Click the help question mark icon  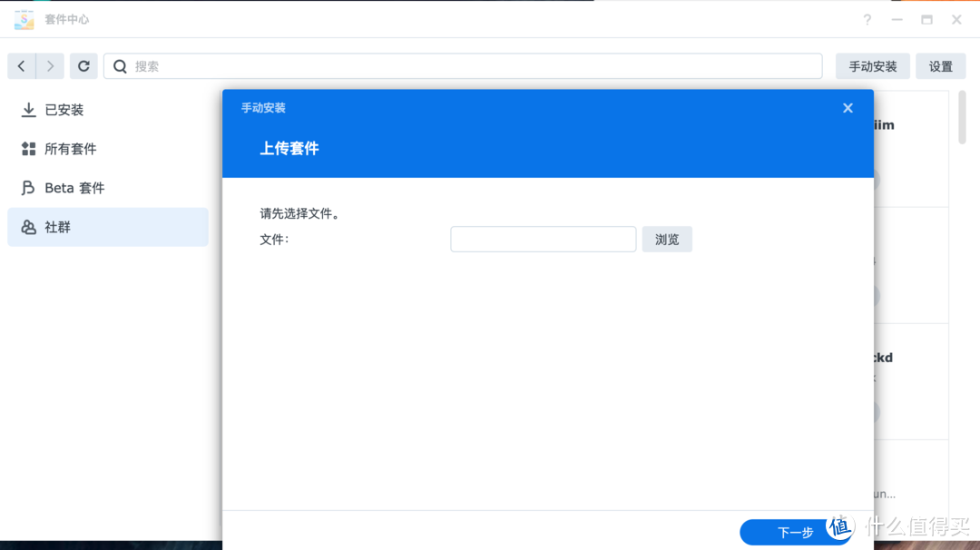[867, 19]
